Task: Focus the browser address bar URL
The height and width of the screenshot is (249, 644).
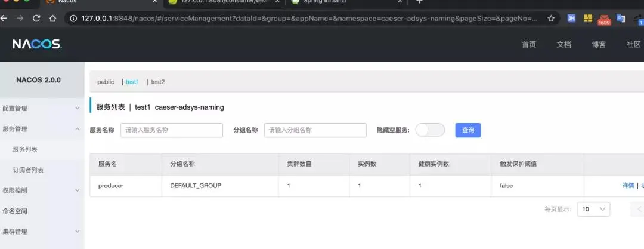Action: click(309, 19)
